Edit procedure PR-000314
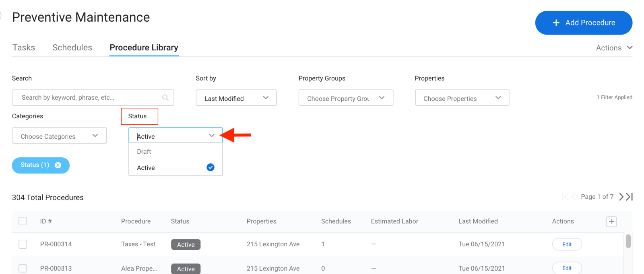The width and height of the screenshot is (644, 274). point(566,244)
